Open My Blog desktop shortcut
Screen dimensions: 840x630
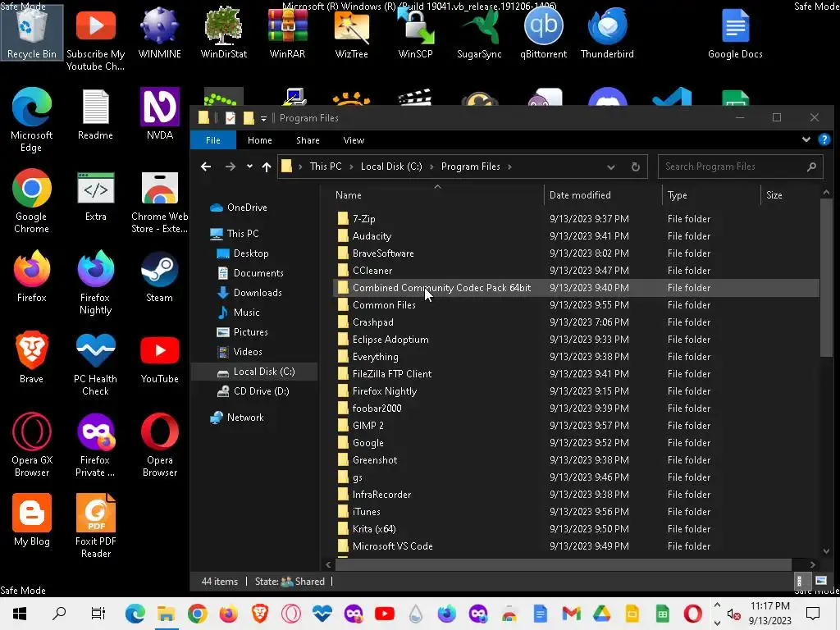pos(32,519)
